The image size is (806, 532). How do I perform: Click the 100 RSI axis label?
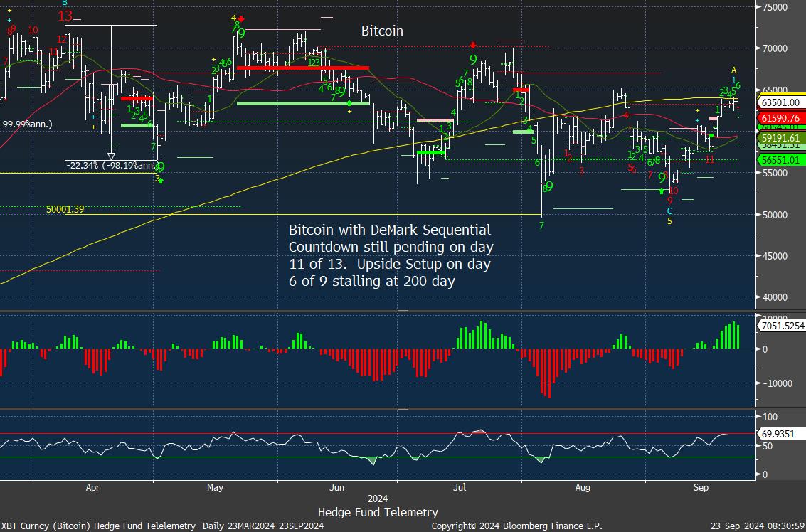tap(770, 416)
